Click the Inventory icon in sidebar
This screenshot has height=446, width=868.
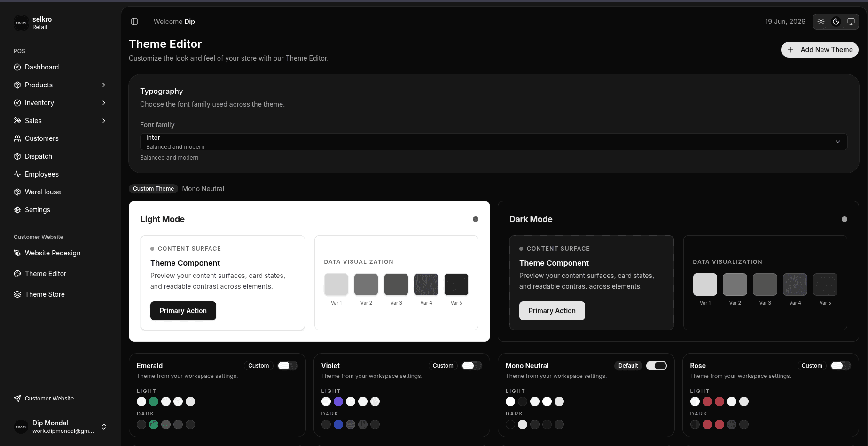coord(17,103)
